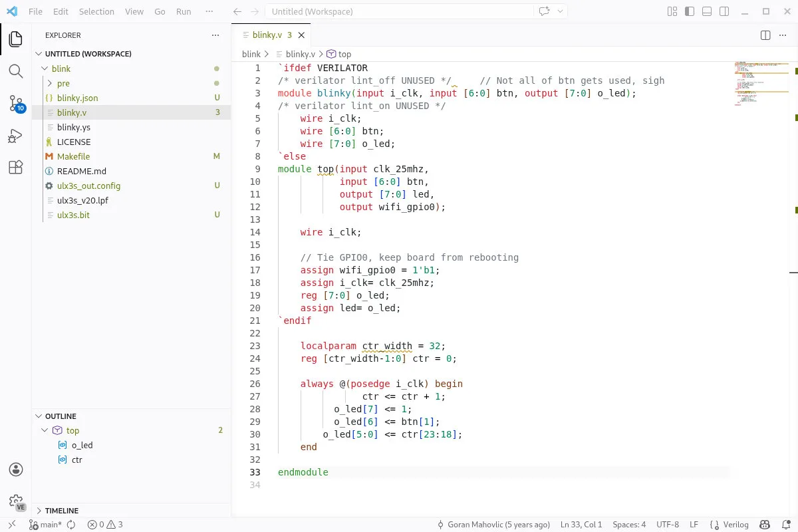798x532 pixels.
Task: Click the Manage gear icon
Action: pyautogui.click(x=16, y=501)
